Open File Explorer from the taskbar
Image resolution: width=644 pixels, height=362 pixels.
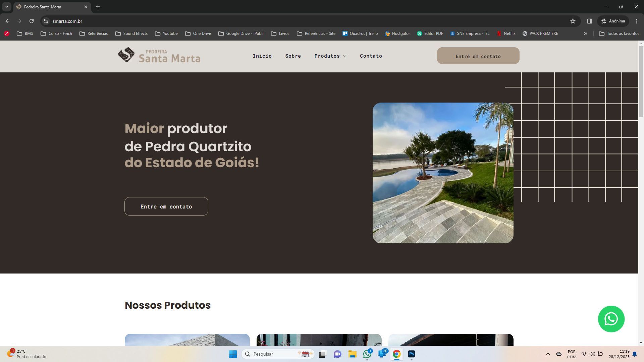(x=352, y=354)
